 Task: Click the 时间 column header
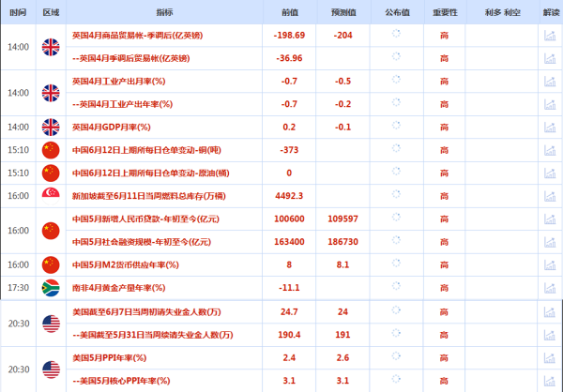18,12
